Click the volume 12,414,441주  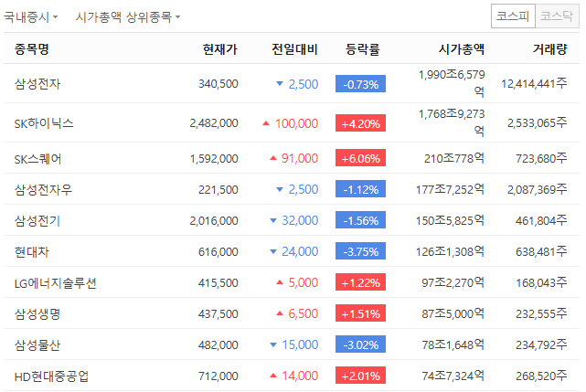click(x=534, y=83)
